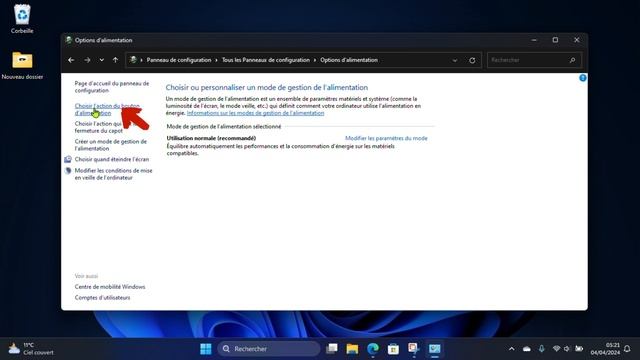The height and width of the screenshot is (360, 640).
Task: Click the volume speaker tray icon
Action: (567, 349)
